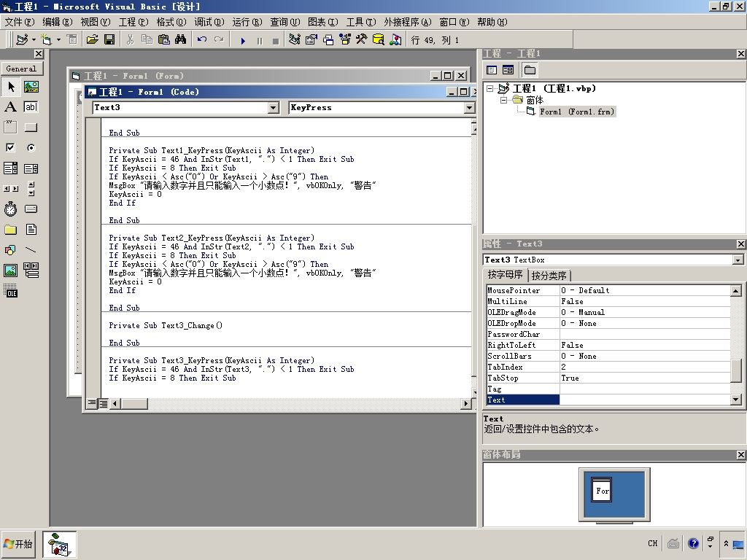The image size is (747, 560).
Task: Click the Find binoculars icon
Action: tap(181, 39)
